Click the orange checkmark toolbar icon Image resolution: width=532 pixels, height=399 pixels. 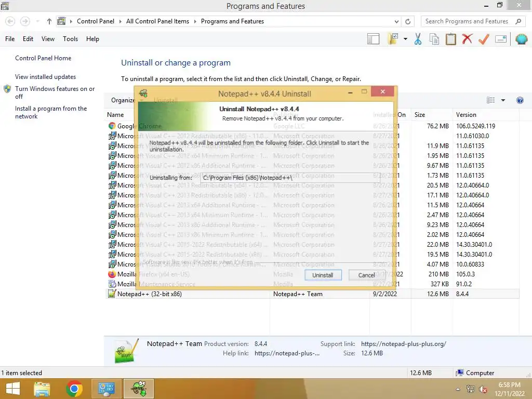click(484, 39)
